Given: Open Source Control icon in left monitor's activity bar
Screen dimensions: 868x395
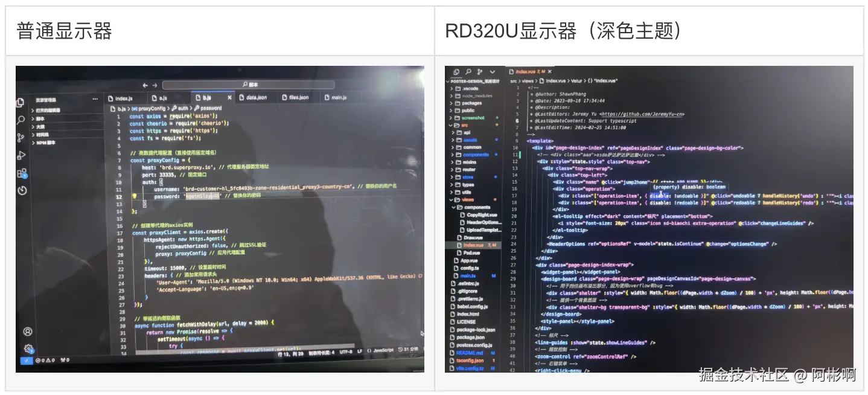Looking at the screenshot, I should [21, 138].
